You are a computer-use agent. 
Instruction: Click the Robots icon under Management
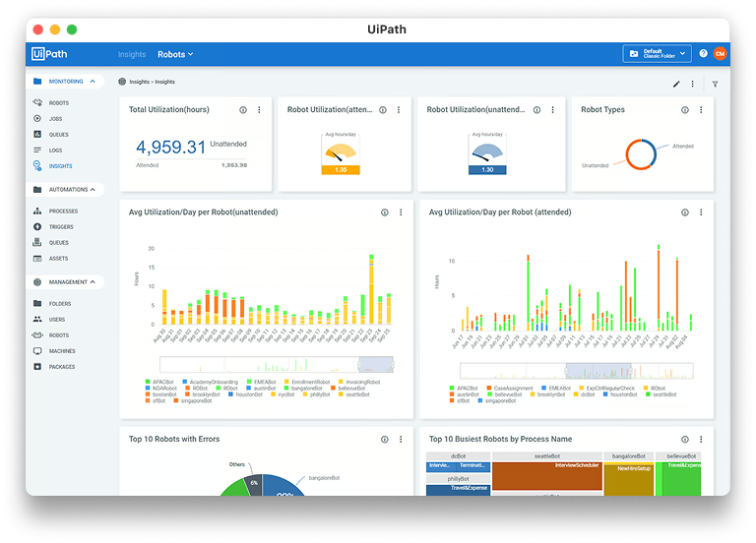click(x=37, y=334)
